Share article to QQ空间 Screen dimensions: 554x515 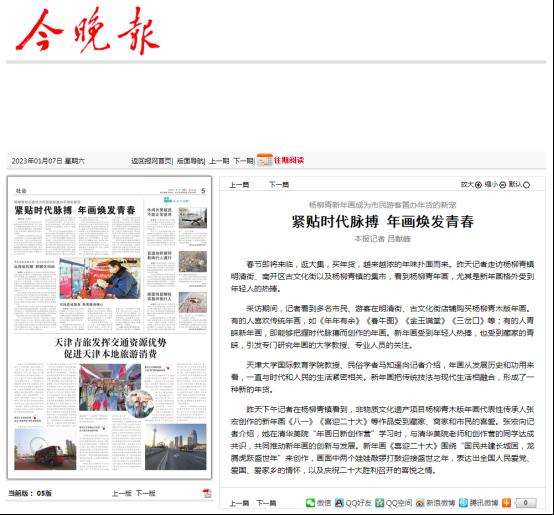tap(394, 503)
